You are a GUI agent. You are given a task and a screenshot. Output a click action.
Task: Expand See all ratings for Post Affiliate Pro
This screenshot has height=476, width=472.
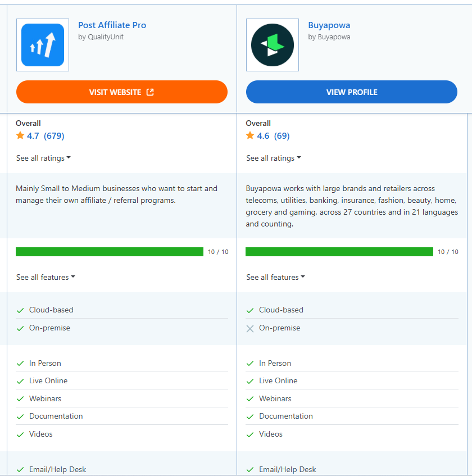pyautogui.click(x=43, y=158)
